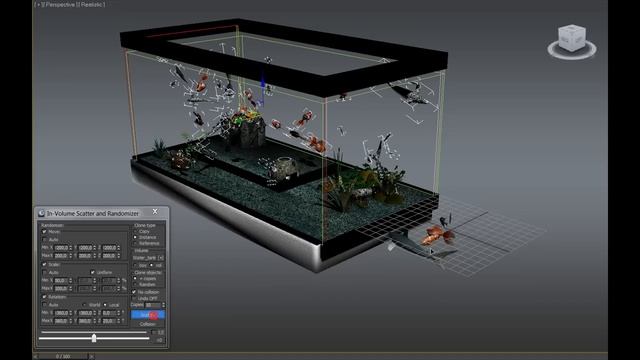Choose World rotation space radio
Screen dimensions: 640x360
(84, 305)
